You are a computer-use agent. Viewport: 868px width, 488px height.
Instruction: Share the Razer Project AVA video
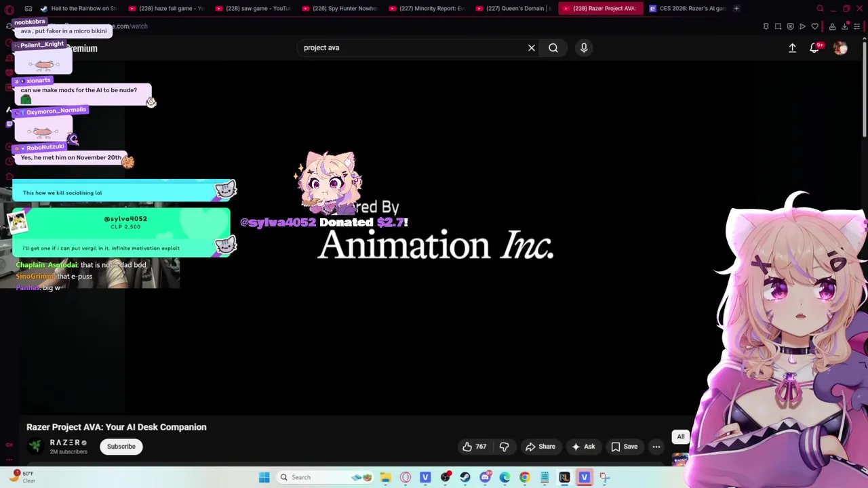(540, 447)
